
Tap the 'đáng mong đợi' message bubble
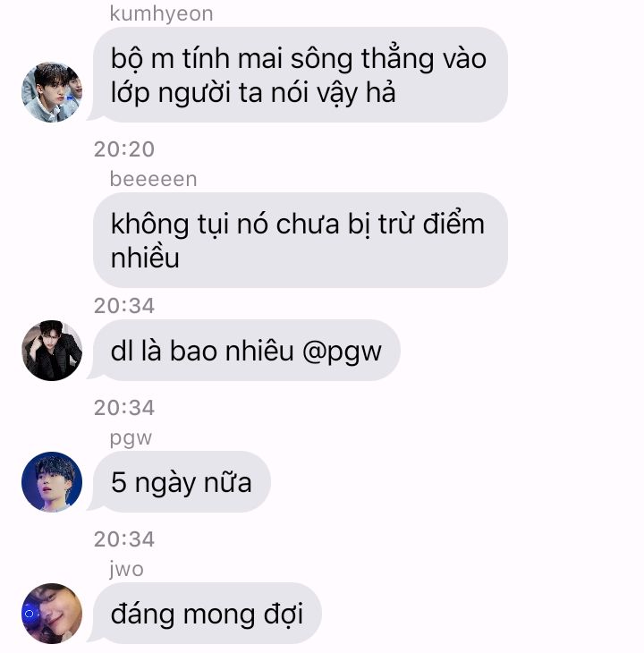pos(207,614)
